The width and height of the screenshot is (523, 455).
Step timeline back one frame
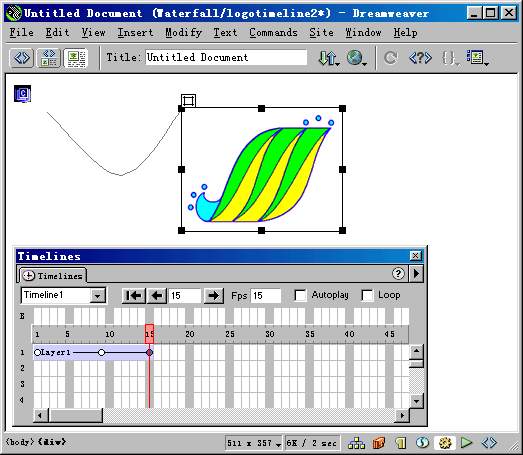(157, 296)
